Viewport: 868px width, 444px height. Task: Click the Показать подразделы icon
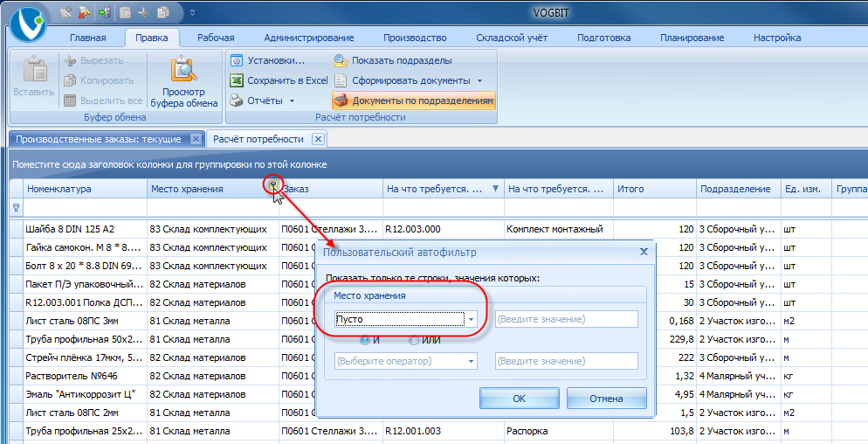click(341, 60)
